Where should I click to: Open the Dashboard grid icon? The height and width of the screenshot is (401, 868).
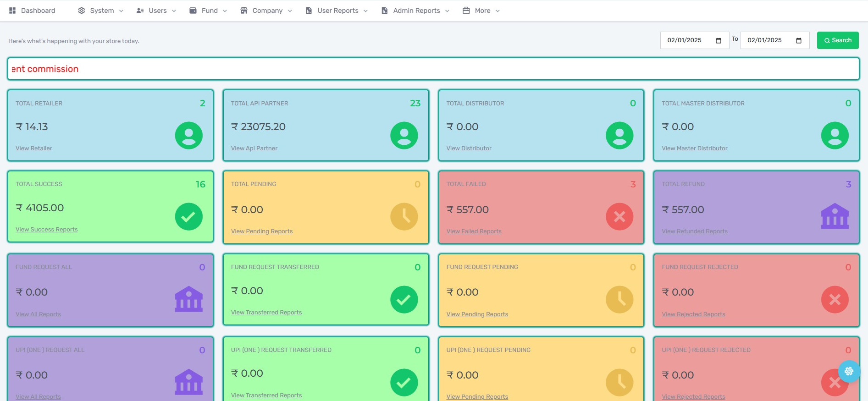(x=12, y=11)
